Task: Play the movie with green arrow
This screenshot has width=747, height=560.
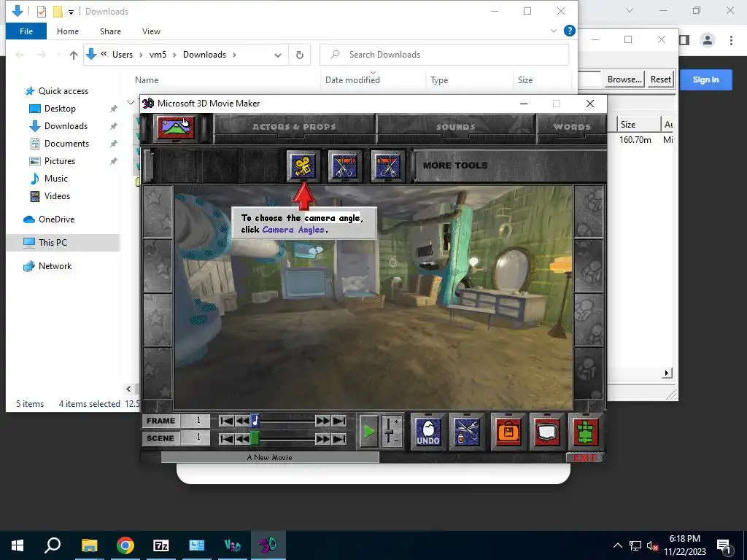Action: [368, 432]
